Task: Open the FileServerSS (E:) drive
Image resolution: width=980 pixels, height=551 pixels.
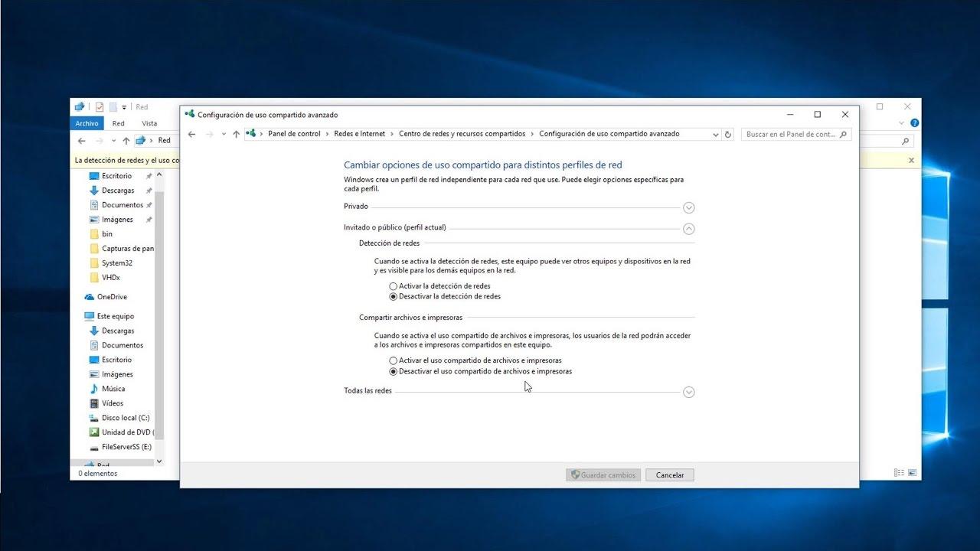Action: [x=126, y=447]
